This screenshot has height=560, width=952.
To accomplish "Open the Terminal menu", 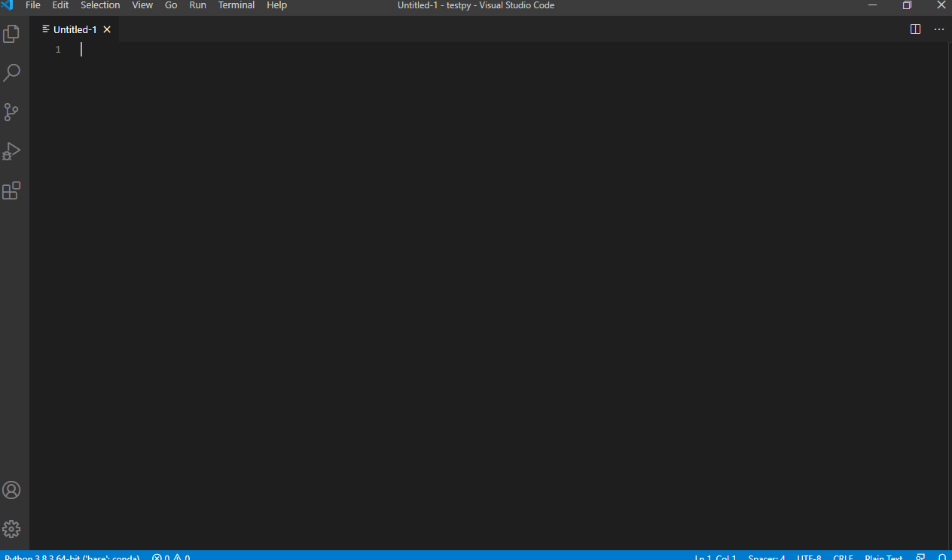I will tap(236, 5).
